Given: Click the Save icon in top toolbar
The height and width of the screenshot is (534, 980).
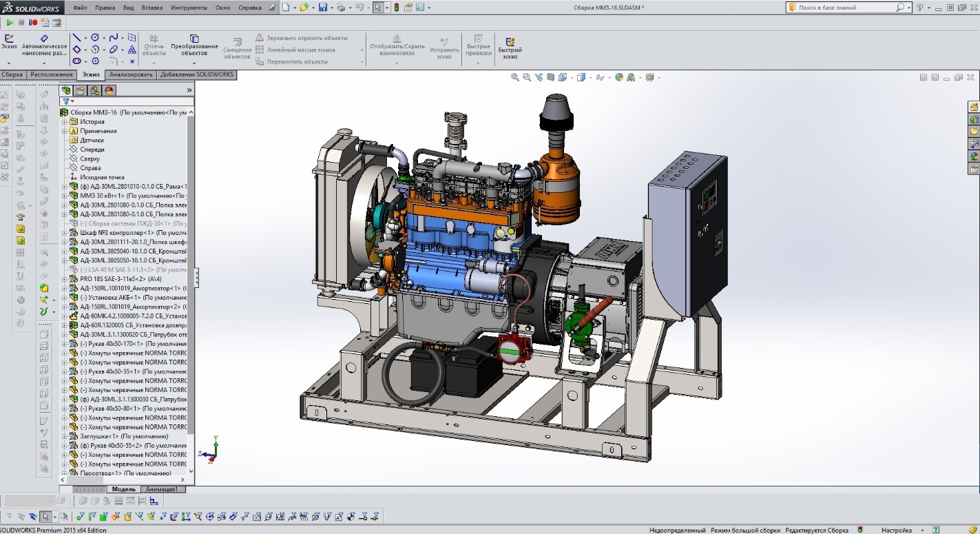Looking at the screenshot, I should 322,8.
